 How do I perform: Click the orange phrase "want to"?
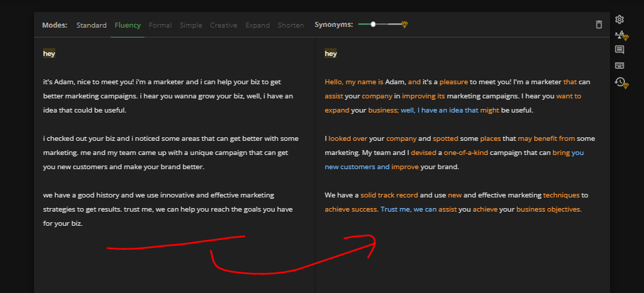568,96
